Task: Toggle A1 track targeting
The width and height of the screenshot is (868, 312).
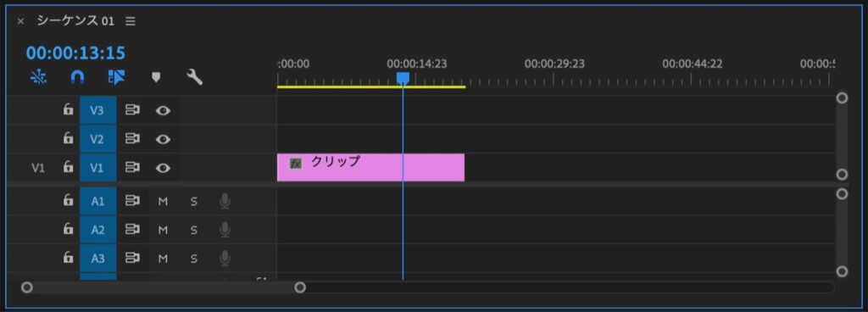Action: point(97,202)
